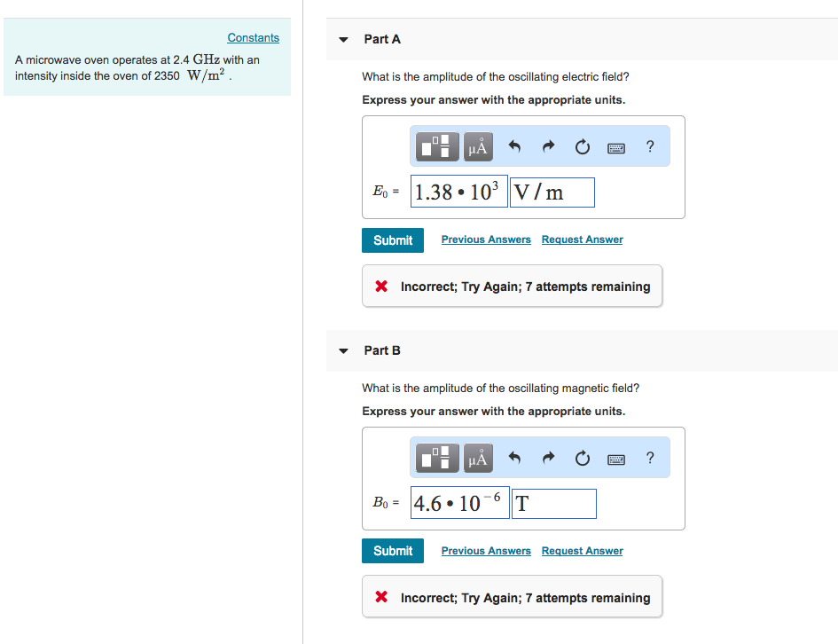Open Previous Answers link for Part B
The image size is (838, 644).
tap(486, 551)
